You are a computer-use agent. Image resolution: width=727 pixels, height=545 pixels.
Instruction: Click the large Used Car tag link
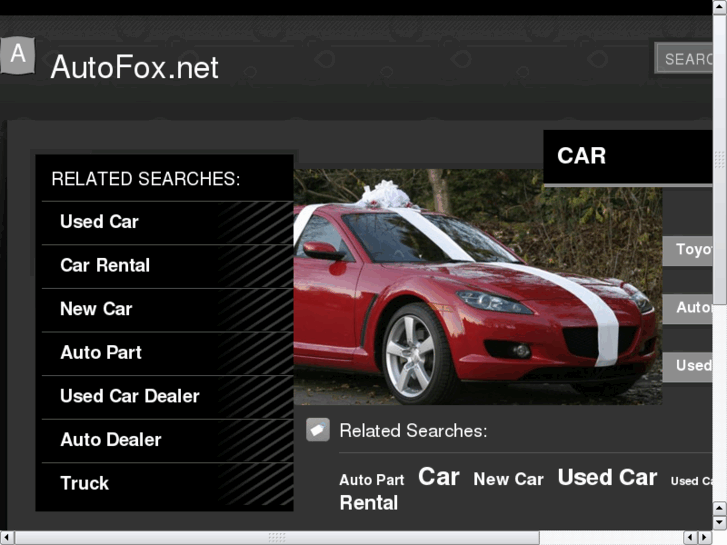tap(607, 477)
